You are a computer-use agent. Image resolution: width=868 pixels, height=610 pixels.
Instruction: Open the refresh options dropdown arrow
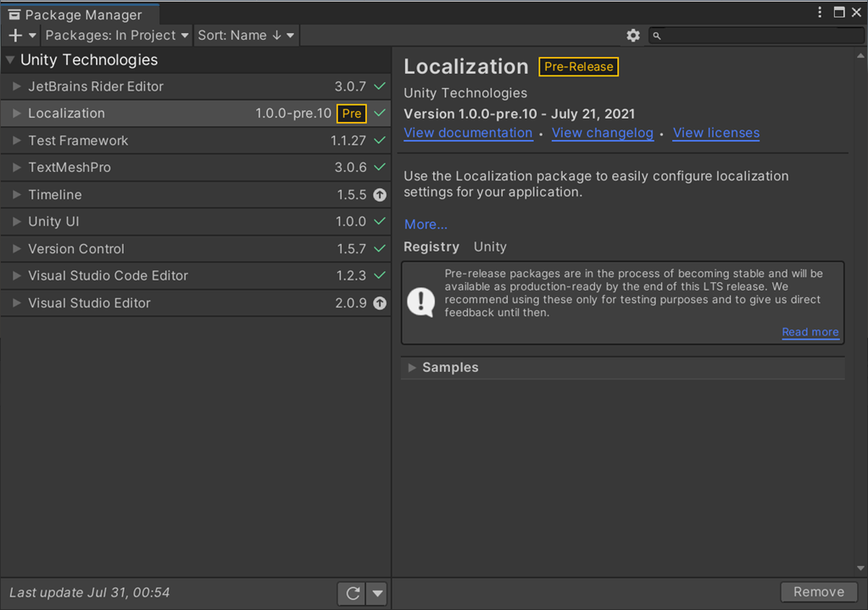tap(376, 593)
